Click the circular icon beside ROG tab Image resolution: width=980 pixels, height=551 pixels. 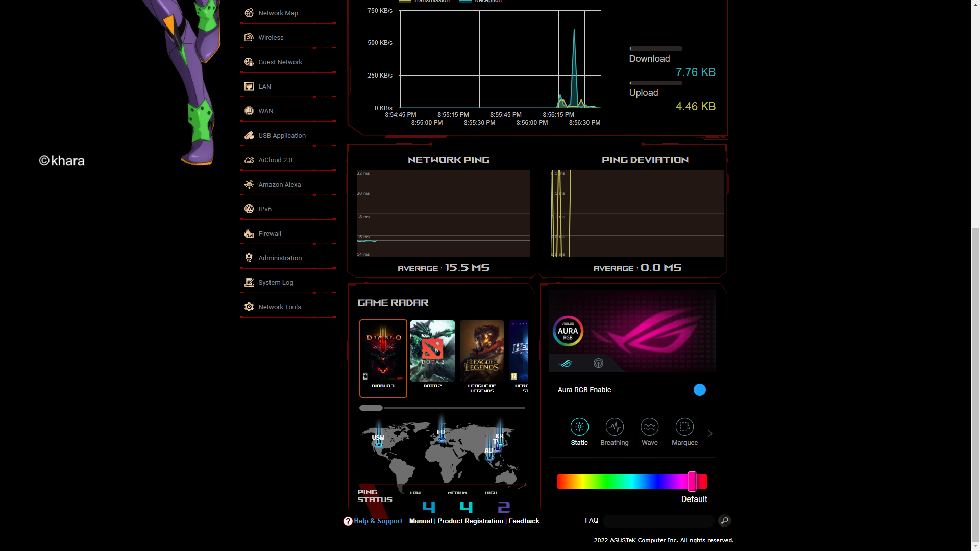[x=598, y=363]
